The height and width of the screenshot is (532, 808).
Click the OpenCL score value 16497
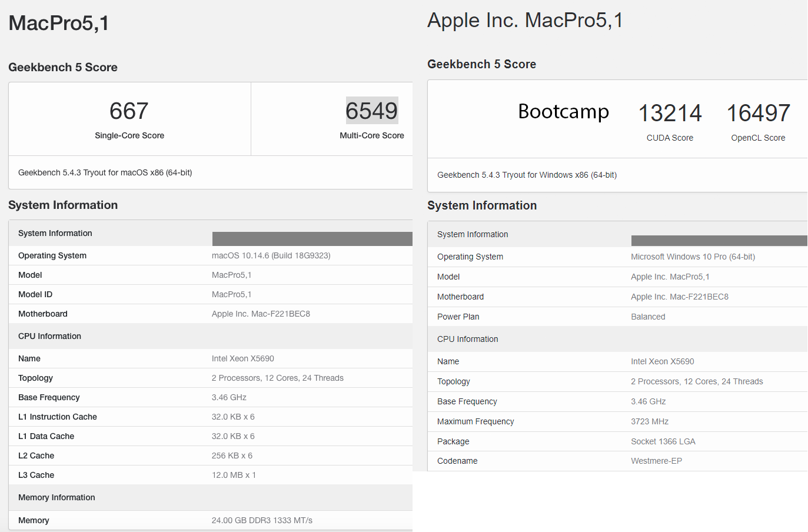click(x=759, y=113)
